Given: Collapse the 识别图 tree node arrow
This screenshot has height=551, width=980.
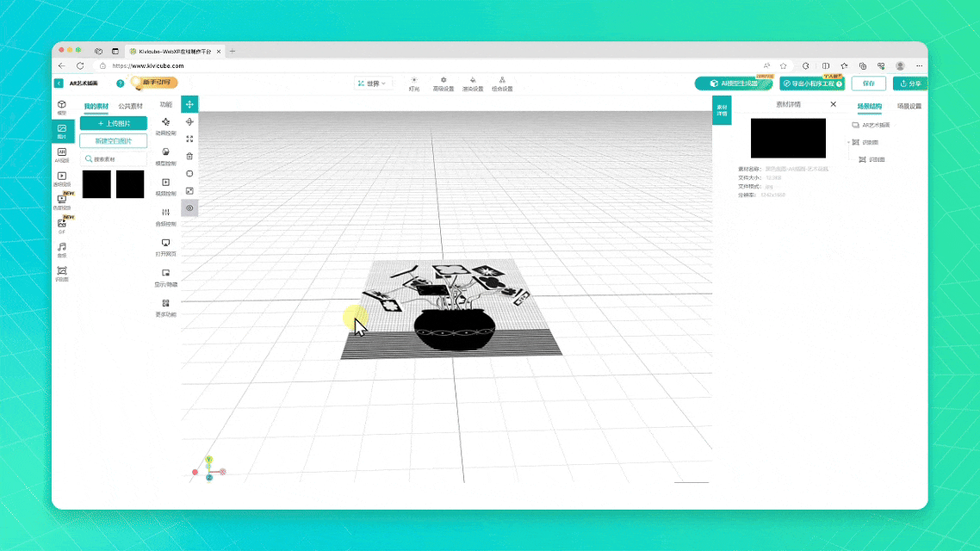Looking at the screenshot, I should (x=848, y=142).
